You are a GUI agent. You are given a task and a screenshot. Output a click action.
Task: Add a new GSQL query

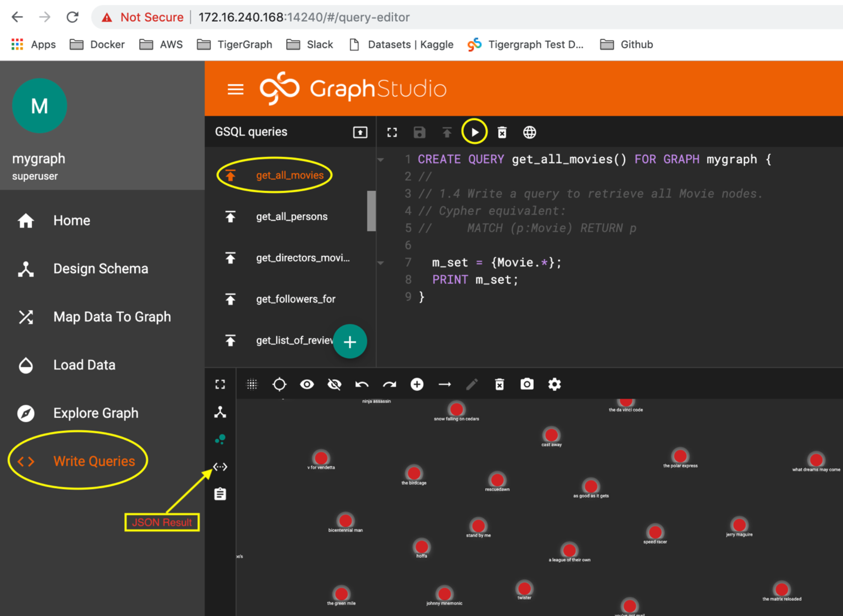pos(350,342)
